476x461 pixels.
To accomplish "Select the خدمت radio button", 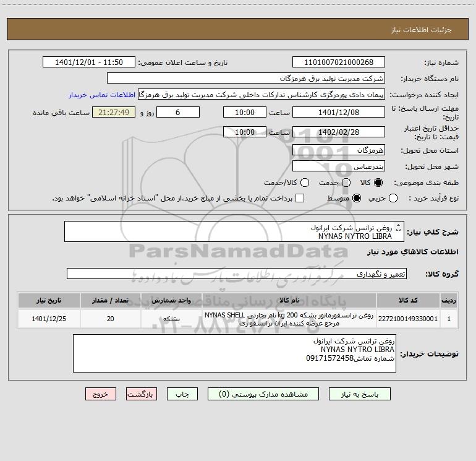I will [x=346, y=183].
